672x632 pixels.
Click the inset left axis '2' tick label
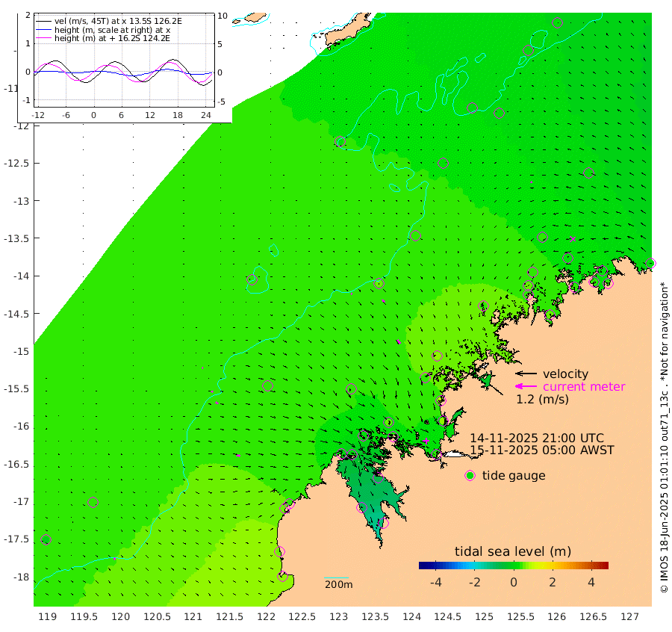[28, 15]
